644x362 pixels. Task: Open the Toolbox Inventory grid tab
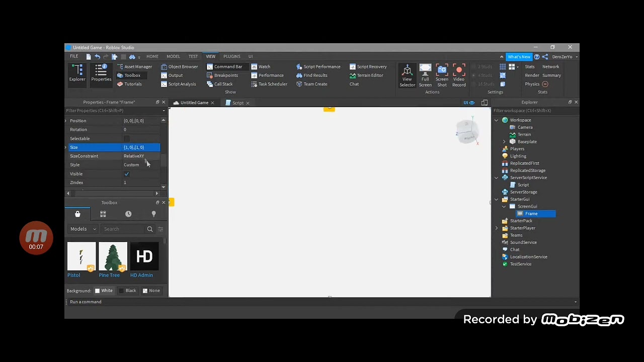pos(103,214)
